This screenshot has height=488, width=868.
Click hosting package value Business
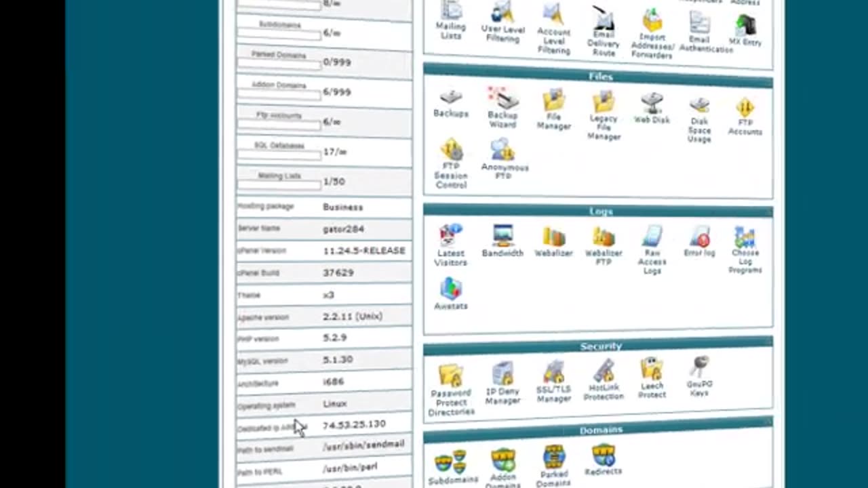342,207
